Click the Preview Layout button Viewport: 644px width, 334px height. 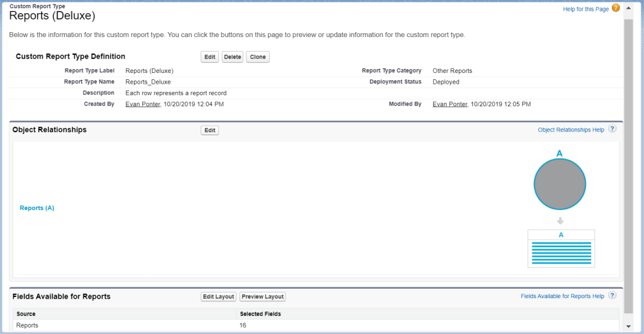(x=262, y=297)
